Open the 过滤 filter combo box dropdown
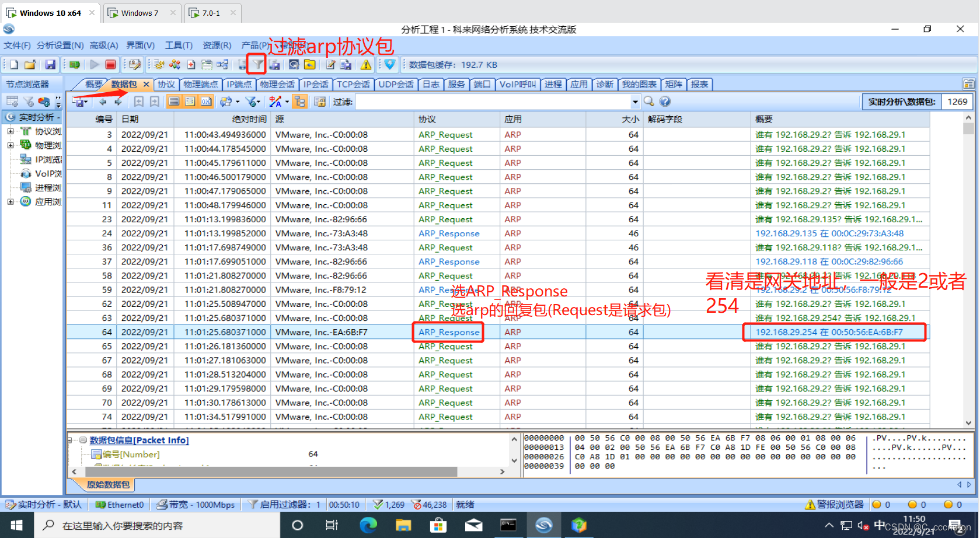980x538 pixels. click(635, 102)
